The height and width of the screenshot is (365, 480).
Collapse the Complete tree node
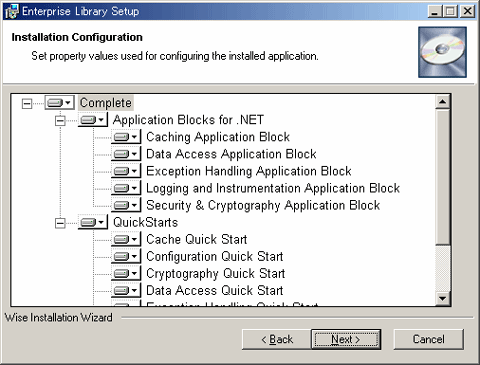[27, 103]
